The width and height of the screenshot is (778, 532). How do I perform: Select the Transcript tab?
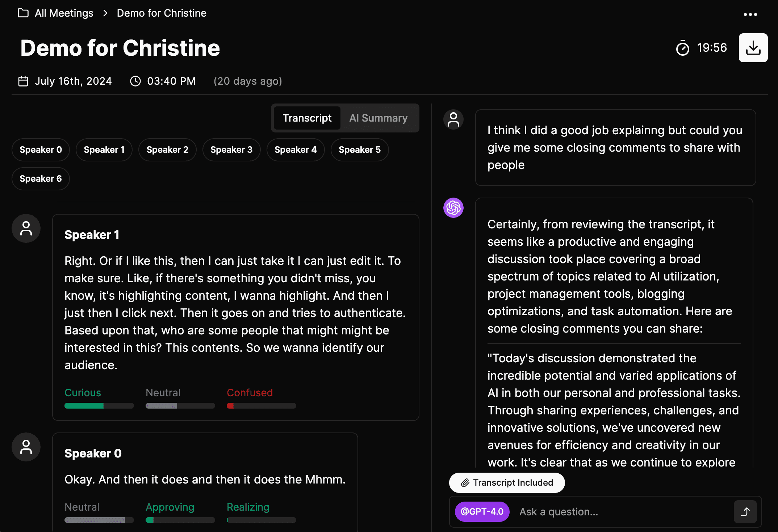pos(307,118)
